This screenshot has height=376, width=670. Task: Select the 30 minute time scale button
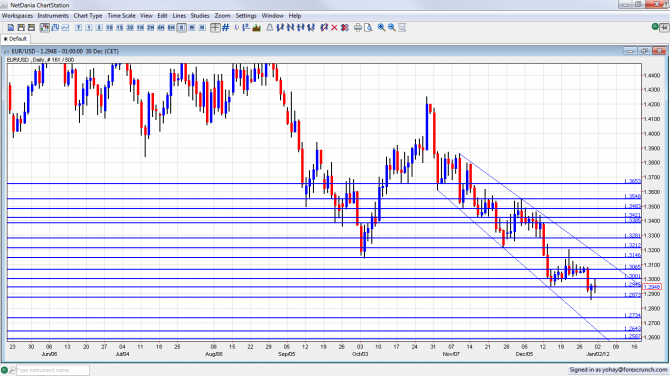click(130, 28)
